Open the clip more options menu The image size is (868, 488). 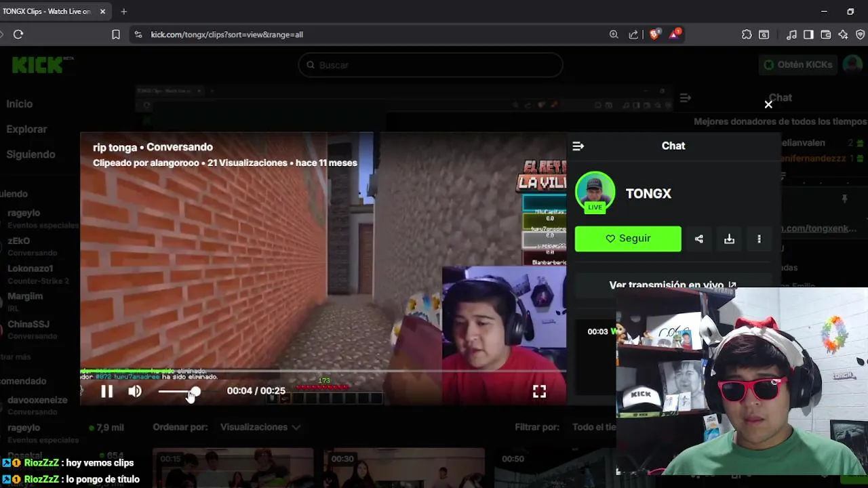(x=759, y=239)
